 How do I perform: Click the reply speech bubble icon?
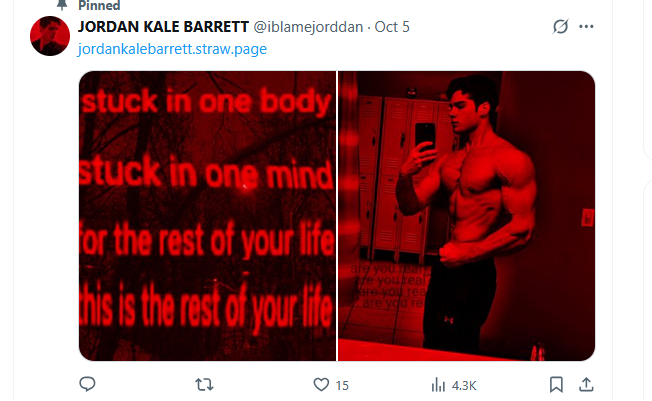coord(87,384)
